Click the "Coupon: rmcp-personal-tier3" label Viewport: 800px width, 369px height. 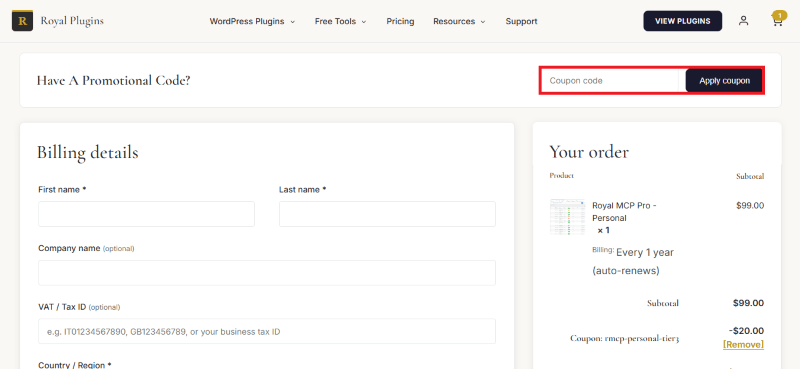tap(624, 338)
